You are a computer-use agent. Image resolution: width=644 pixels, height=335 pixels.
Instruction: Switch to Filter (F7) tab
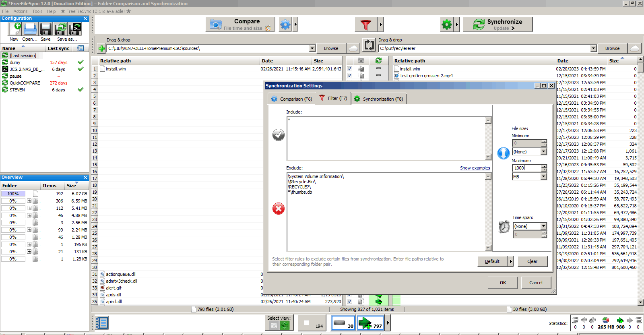pos(333,98)
